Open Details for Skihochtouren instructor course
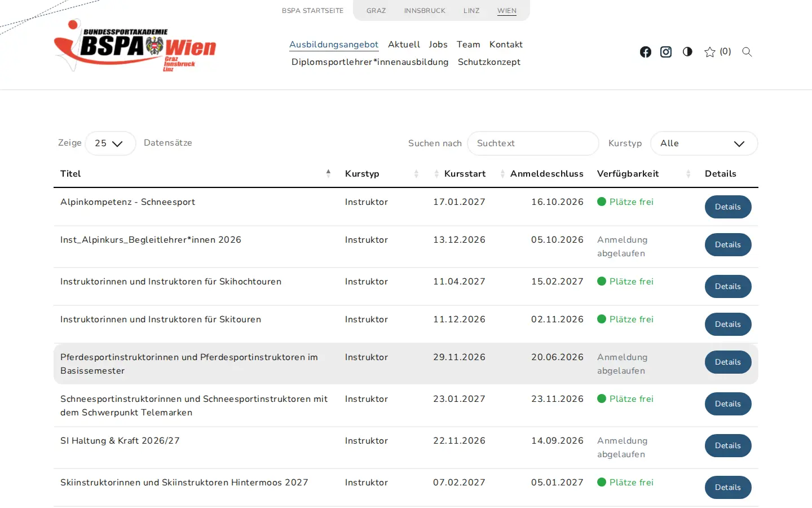 point(728,287)
